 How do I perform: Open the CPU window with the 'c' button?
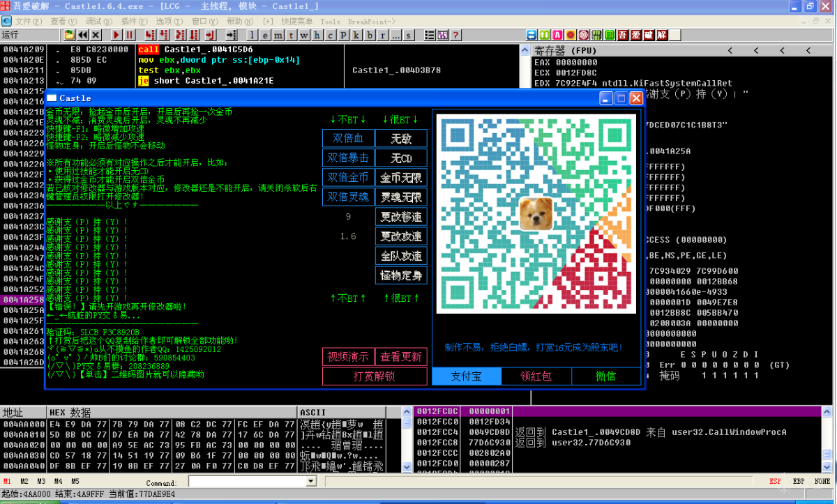coord(330,35)
